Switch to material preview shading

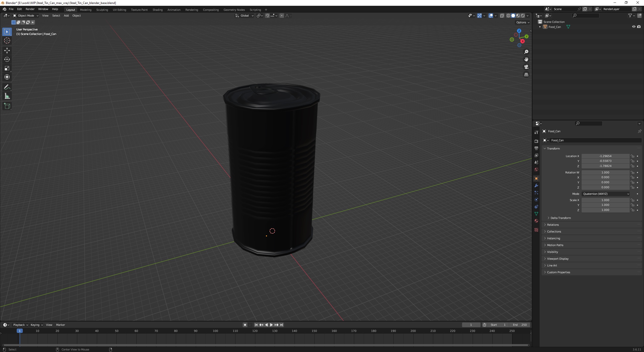pos(518,16)
